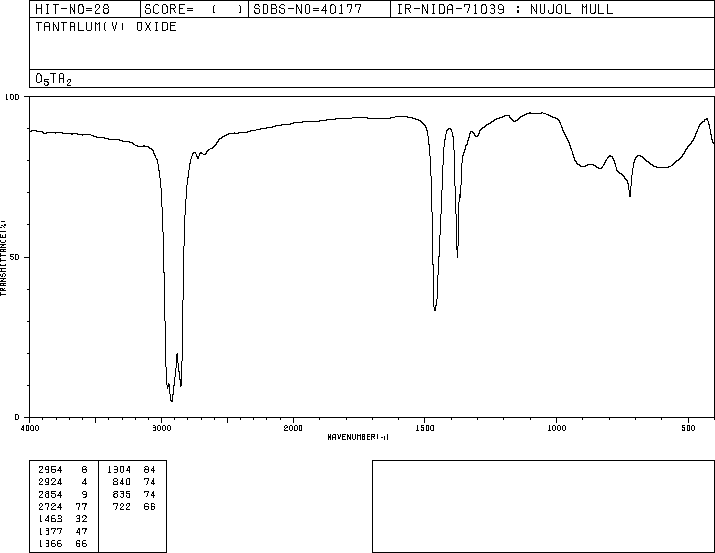Select peak table entry 2854
The width and height of the screenshot is (715, 553).
[x=50, y=495]
